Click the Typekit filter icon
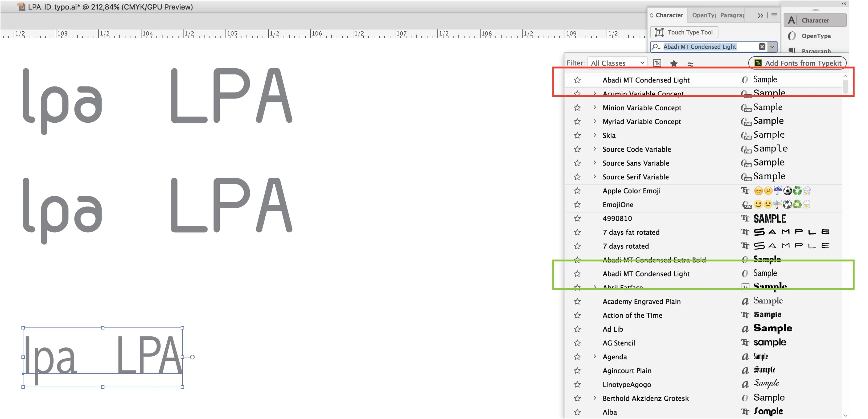868x419 pixels. (x=657, y=63)
